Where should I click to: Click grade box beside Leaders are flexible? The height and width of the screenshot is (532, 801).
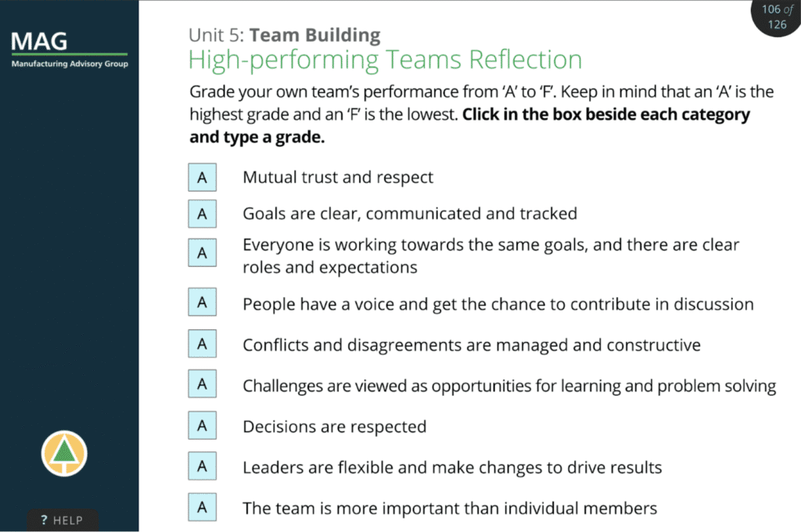click(203, 465)
